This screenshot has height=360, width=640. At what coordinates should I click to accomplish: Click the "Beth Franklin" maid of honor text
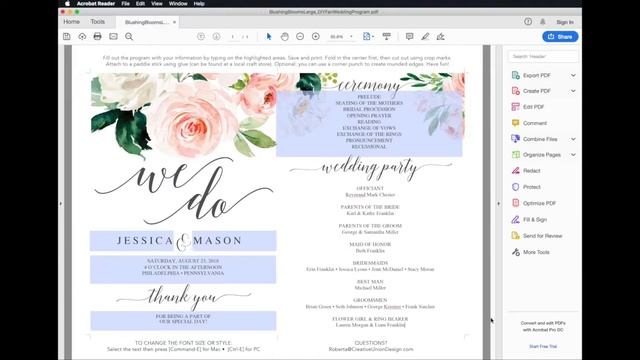tap(370, 251)
